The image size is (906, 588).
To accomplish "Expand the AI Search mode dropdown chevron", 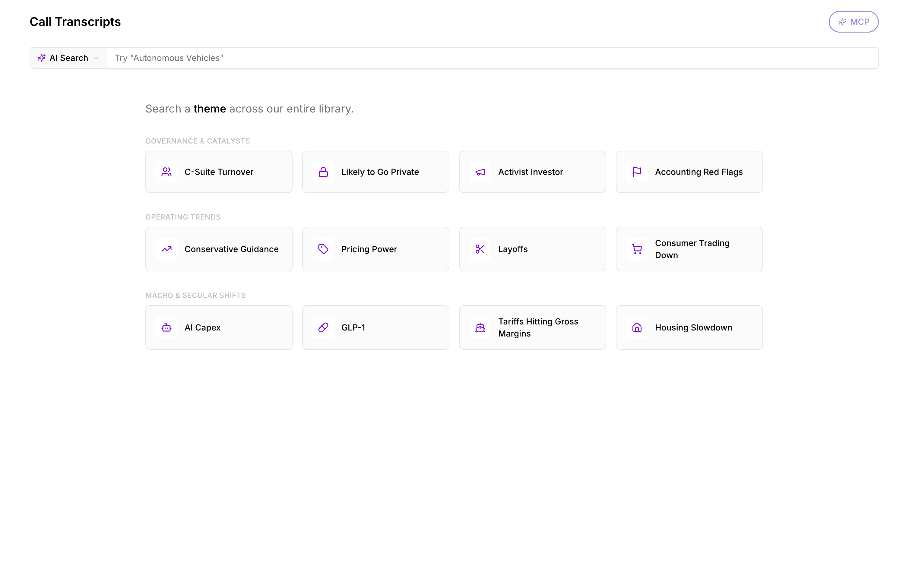I will 96,58.
